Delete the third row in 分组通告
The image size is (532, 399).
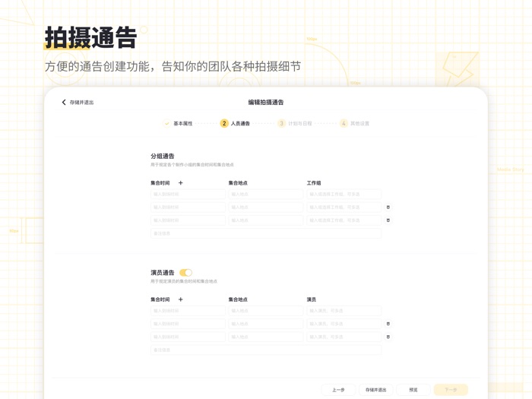pos(388,220)
